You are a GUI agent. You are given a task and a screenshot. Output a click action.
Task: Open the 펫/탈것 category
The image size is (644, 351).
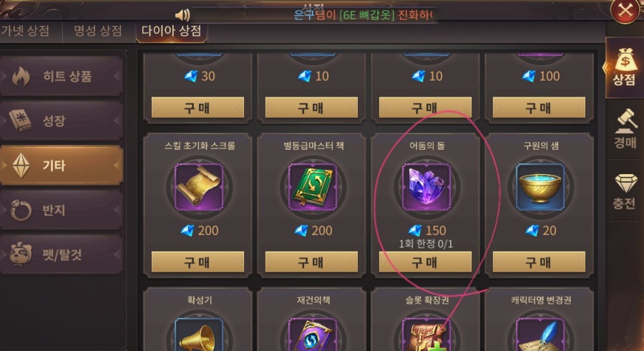[62, 254]
